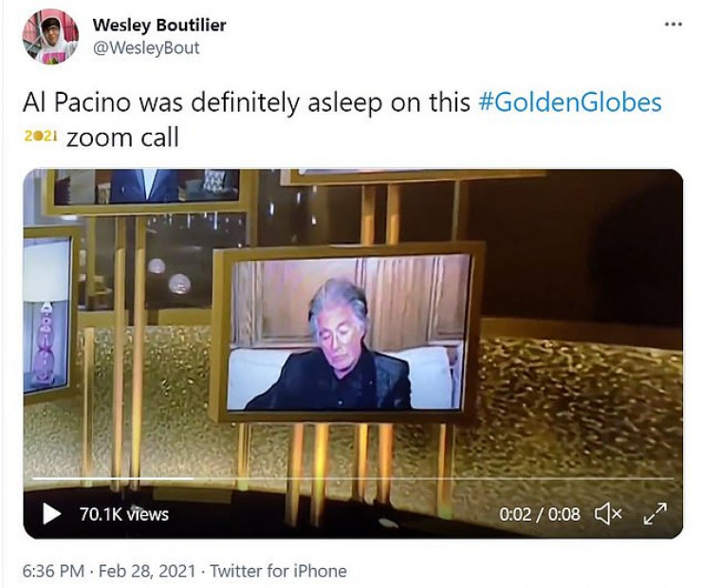Click the Wesley Boutilier display name
The height and width of the screenshot is (588, 702).
159,25
